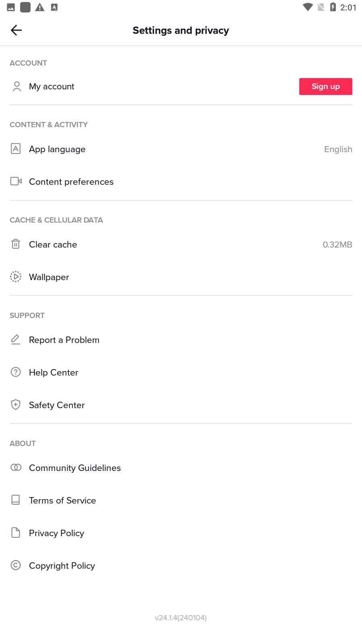Tap the 0.32MB cache size value
Screen dimensions: 362x644
(x=337, y=245)
